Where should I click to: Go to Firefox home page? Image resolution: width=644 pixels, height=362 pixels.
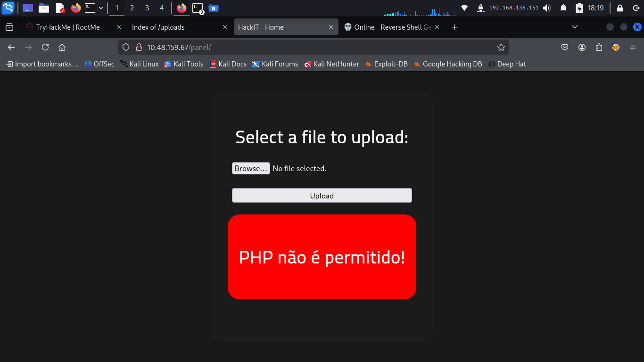62,47
